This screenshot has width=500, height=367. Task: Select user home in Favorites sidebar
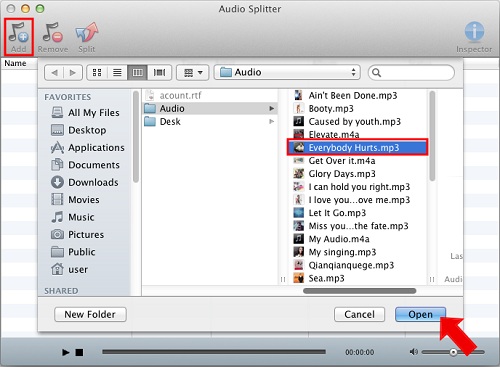[69, 269]
